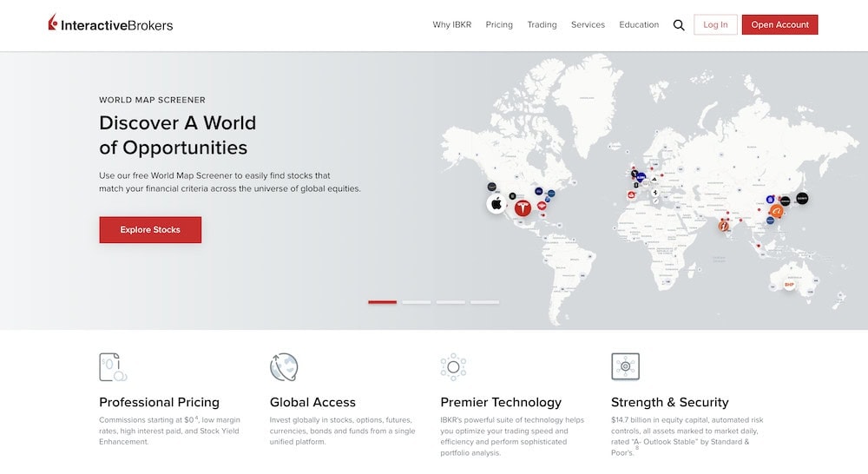Open the Services menu

click(588, 25)
